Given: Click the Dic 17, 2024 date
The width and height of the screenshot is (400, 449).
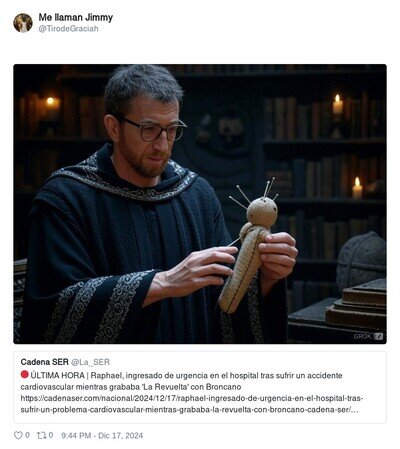Looking at the screenshot, I should (120, 435).
